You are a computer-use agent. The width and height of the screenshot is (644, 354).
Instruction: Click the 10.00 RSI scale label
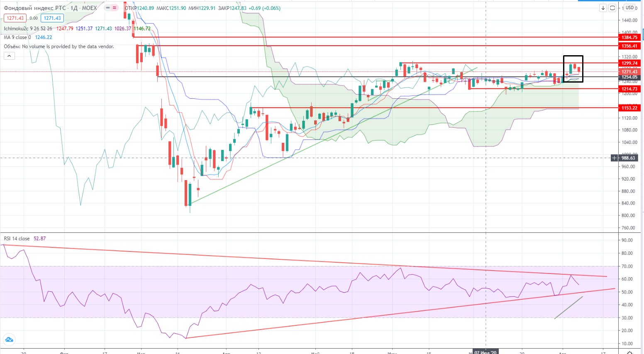click(627, 344)
